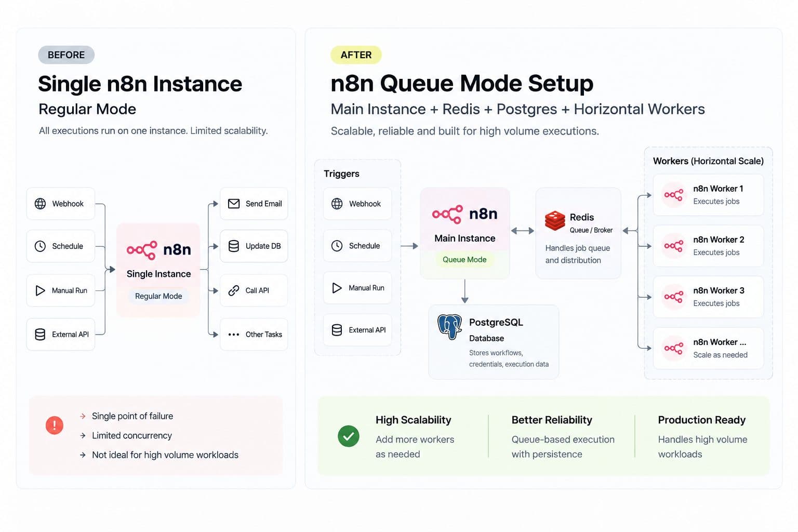The height and width of the screenshot is (532, 798).
Task: Click 'Workers (Horizontal Scale)' label
Action: pyautogui.click(x=708, y=161)
